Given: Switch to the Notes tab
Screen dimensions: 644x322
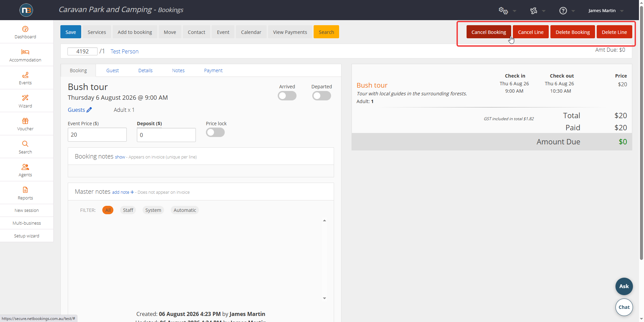Looking at the screenshot, I should click(178, 71).
